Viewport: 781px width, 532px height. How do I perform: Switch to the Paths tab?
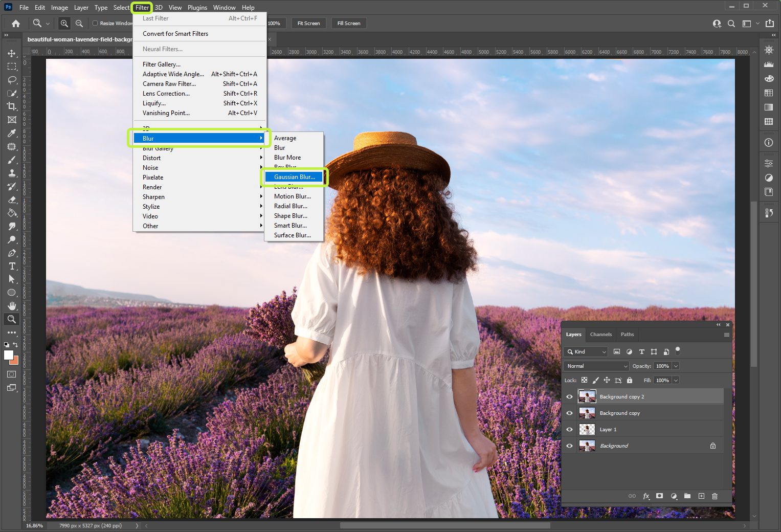pos(627,334)
